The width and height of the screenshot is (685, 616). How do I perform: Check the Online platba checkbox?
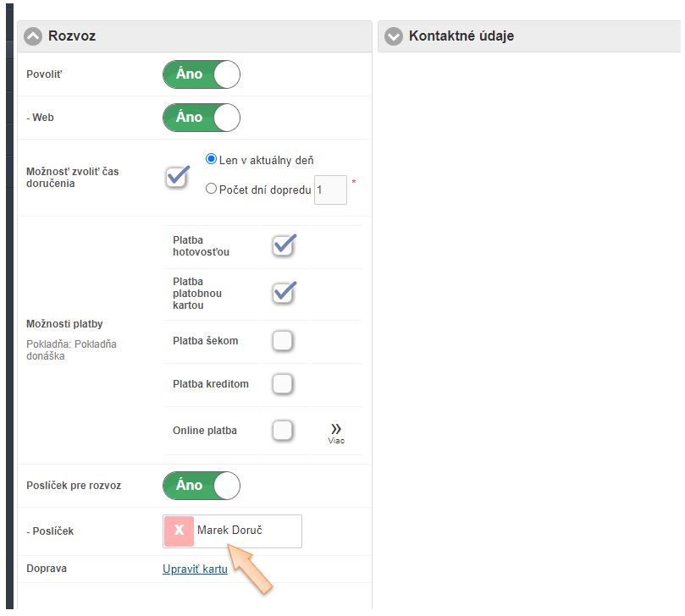pos(283,431)
